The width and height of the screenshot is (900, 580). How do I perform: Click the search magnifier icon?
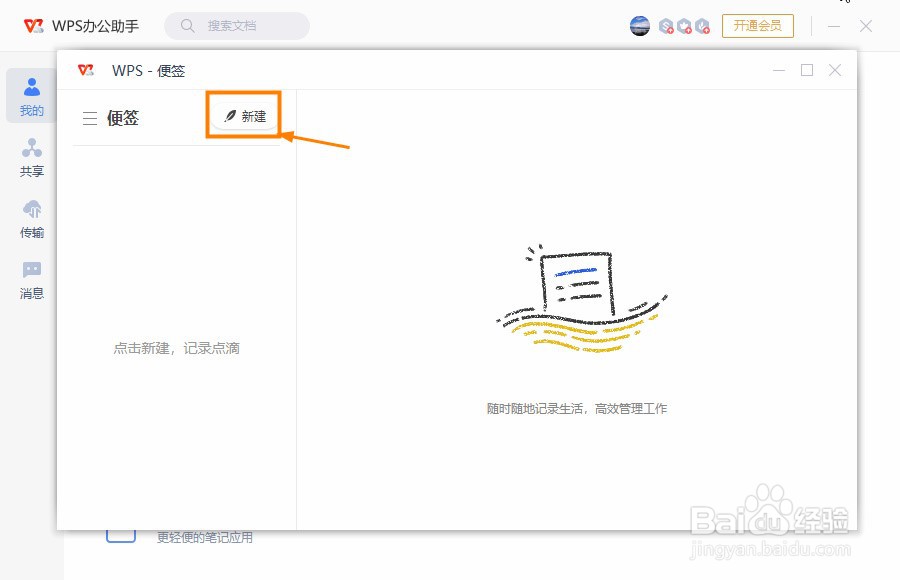tap(187, 26)
